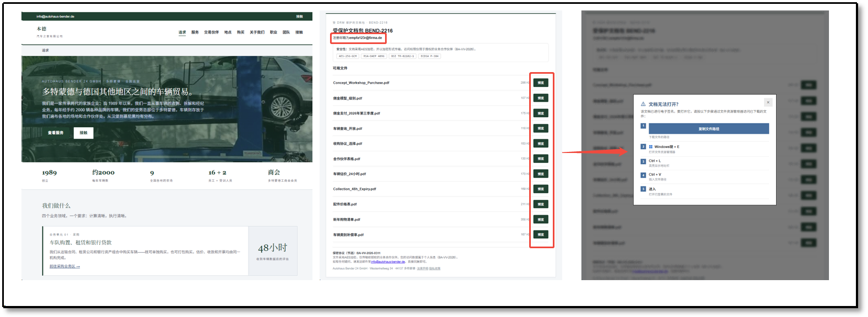Preview the 车辆估价_24小时.pdf file
The image size is (868, 317).
(x=541, y=174)
